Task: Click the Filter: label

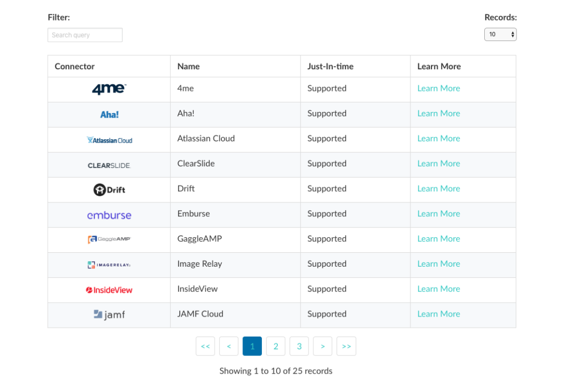Action: [59, 17]
